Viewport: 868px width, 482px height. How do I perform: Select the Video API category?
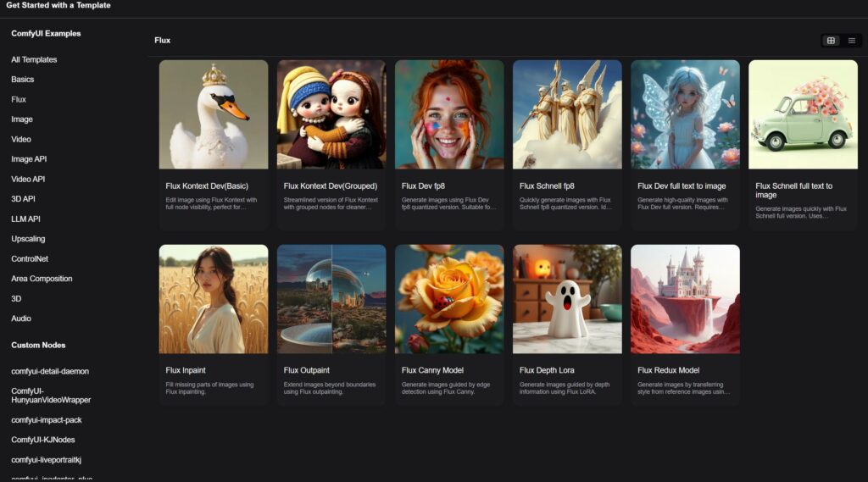pos(28,179)
